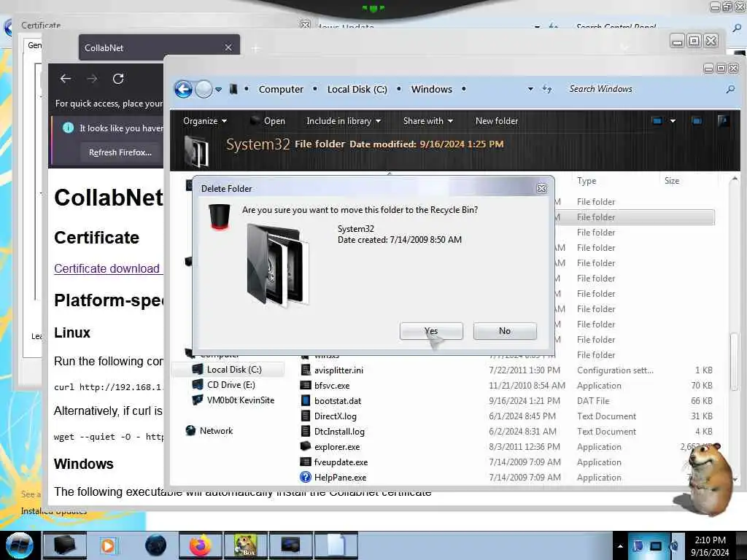
Task: Change the view icon in Explorer
Action: [x=657, y=121]
